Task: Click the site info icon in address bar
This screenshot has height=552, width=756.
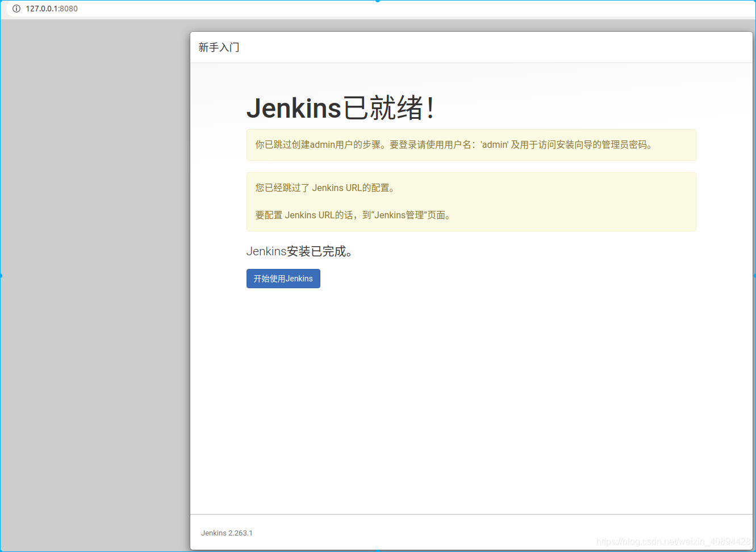Action: [16, 9]
